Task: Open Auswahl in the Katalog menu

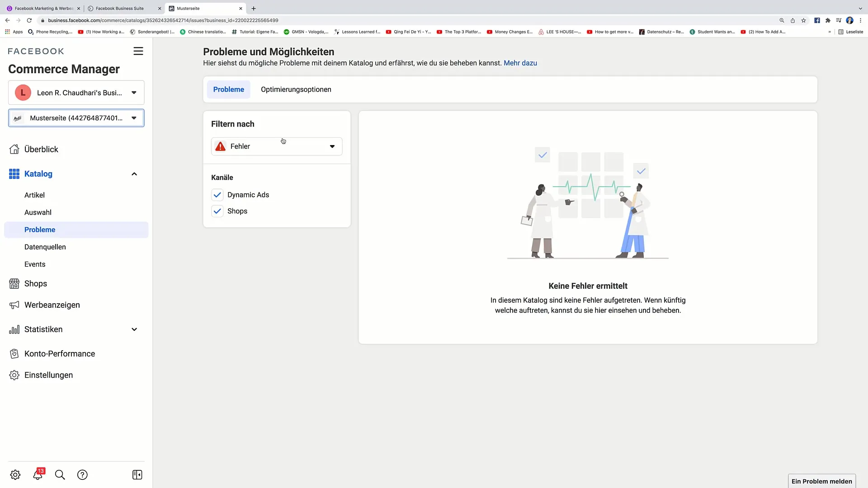Action: tap(38, 212)
